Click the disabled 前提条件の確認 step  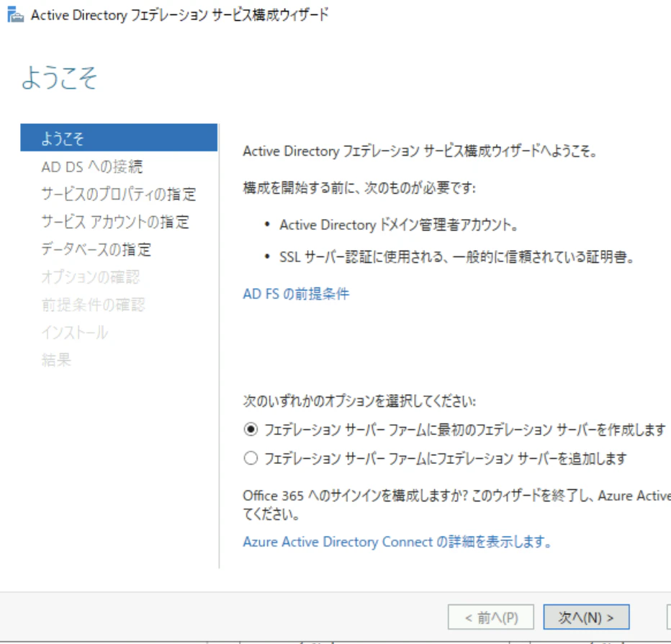coord(94,305)
